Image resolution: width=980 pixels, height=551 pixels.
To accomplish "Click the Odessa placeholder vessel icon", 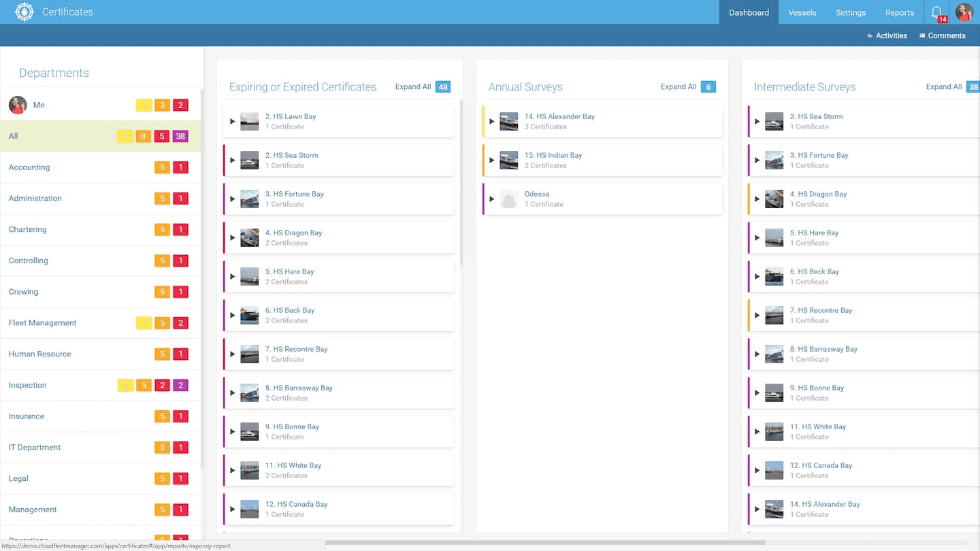I will click(x=509, y=199).
